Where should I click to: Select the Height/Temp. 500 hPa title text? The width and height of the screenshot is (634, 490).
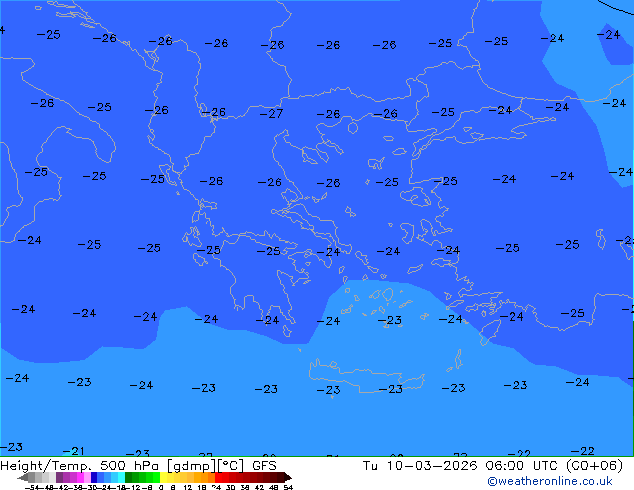[x=80, y=466]
